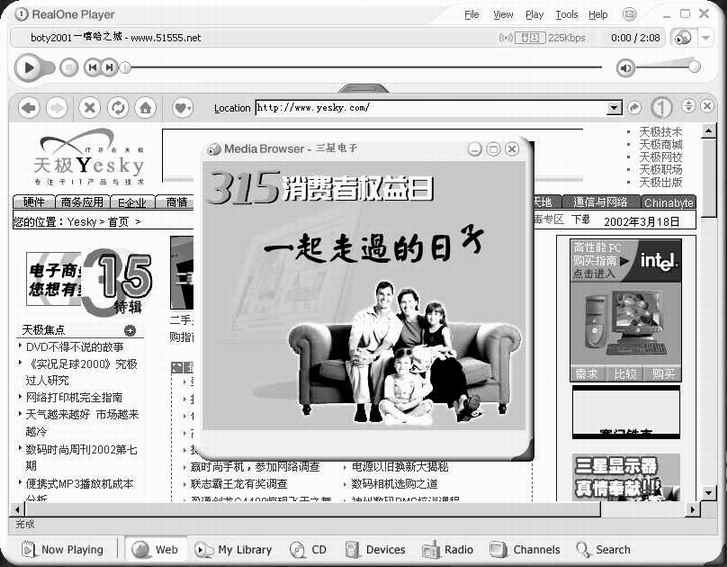Open the CD tab
The height and width of the screenshot is (567, 727).
pos(308,550)
